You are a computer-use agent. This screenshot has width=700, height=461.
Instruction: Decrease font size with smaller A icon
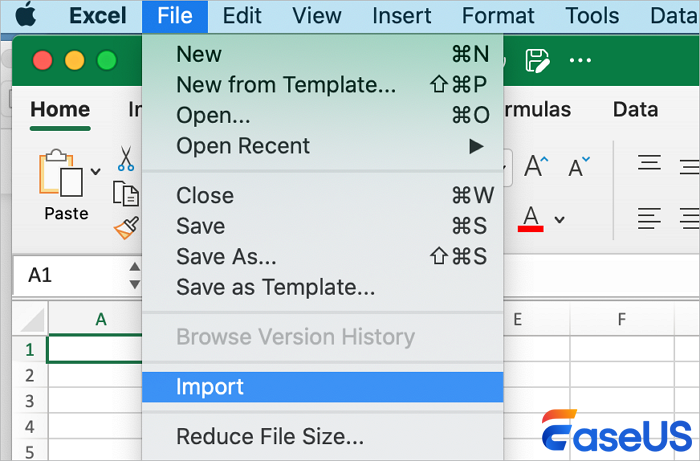579,167
